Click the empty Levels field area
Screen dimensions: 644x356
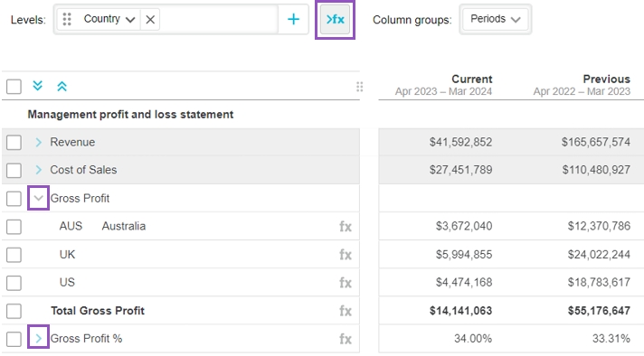[x=219, y=19]
